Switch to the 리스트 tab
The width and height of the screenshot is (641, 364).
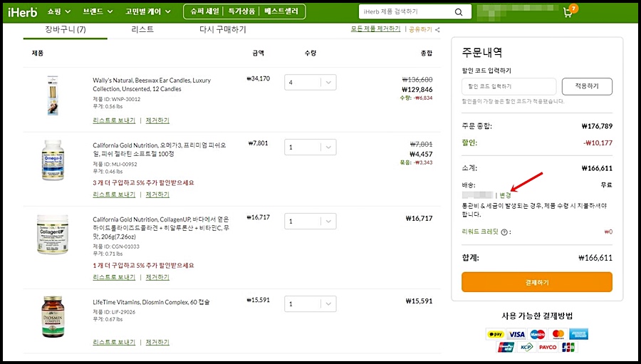pyautogui.click(x=142, y=29)
